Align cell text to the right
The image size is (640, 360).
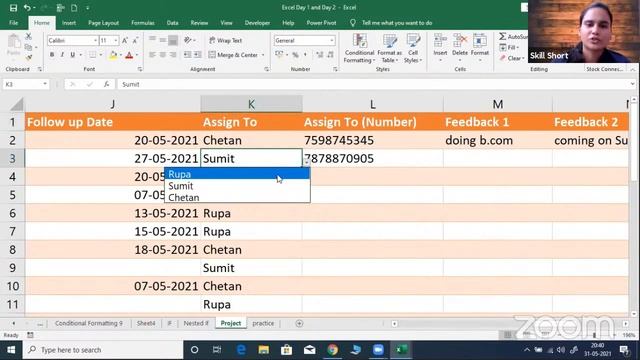click(x=173, y=55)
